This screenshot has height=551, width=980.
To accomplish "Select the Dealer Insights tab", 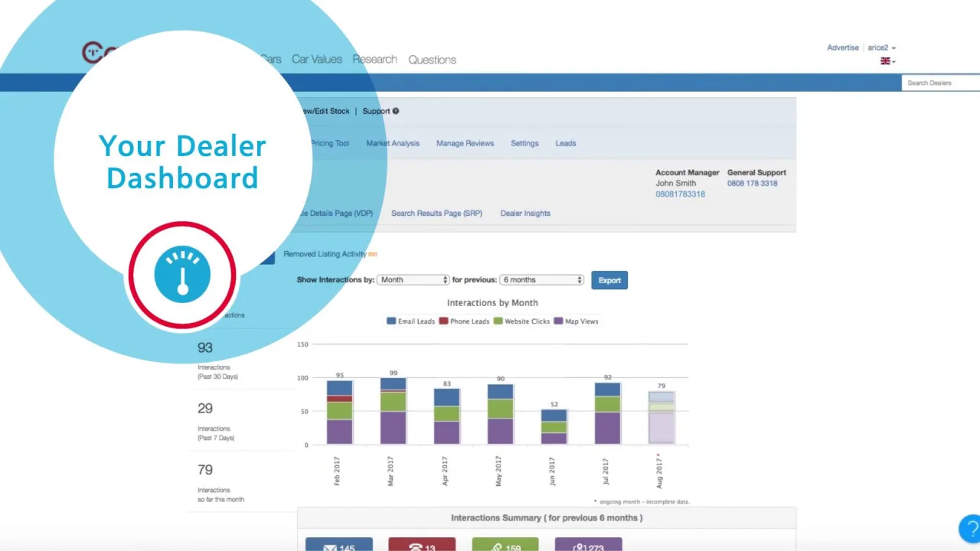I will click(x=525, y=214).
